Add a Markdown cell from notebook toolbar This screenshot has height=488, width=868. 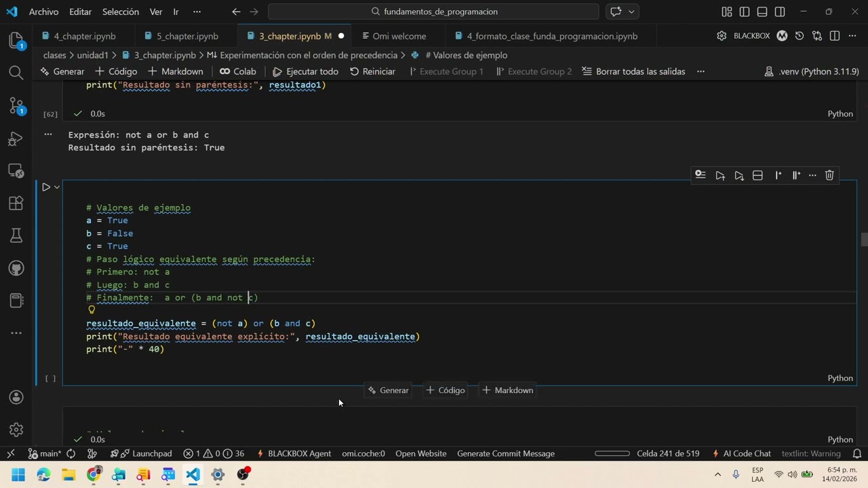[x=176, y=71]
